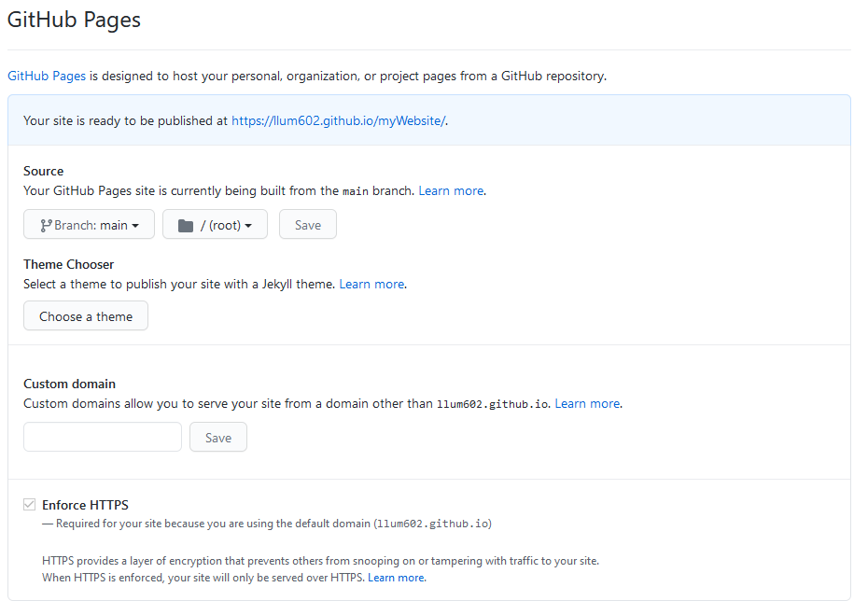Click the Enforce HTTPS label text
Viewport: 868px width, 615px height.
85,505
